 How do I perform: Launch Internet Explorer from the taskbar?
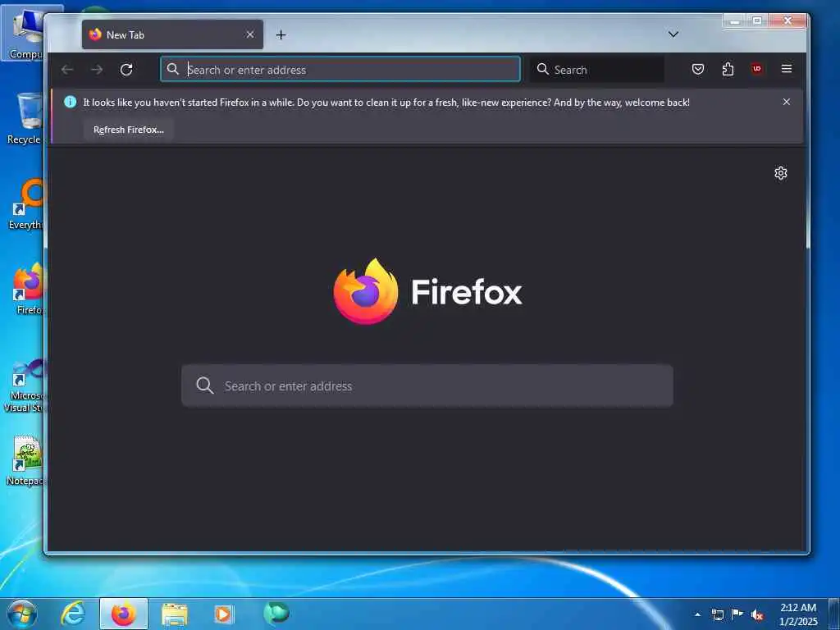coord(73,614)
